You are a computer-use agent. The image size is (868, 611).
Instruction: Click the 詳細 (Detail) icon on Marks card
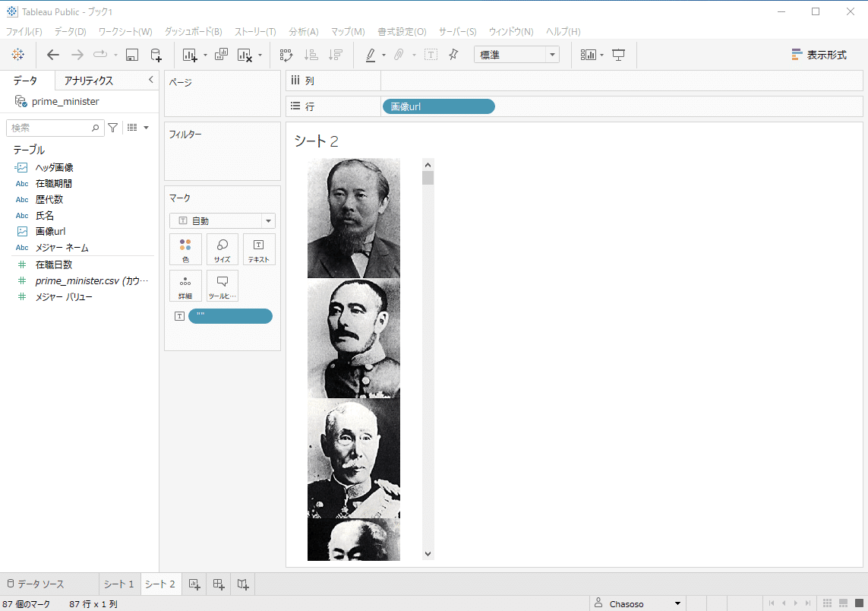point(186,286)
